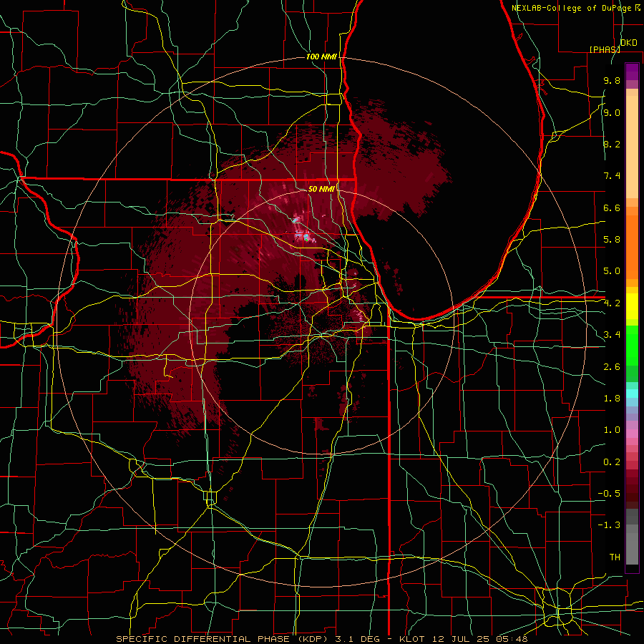Image resolution: width=644 pixels, height=644 pixels.
Task: Click the [PHAS] legend unit label
Action: [605, 49]
